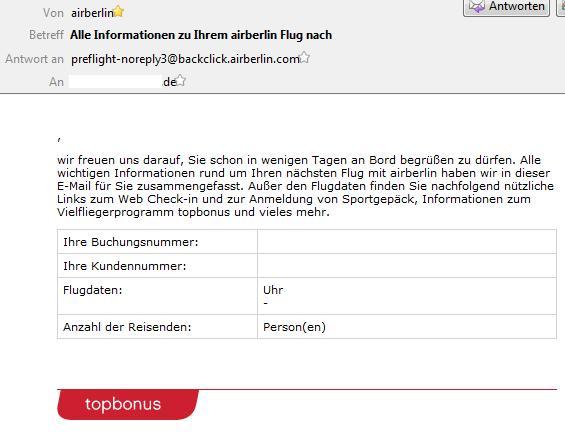The width and height of the screenshot is (565, 441).
Task: Click the reply arrow envelope icon
Action: tap(476, 6)
